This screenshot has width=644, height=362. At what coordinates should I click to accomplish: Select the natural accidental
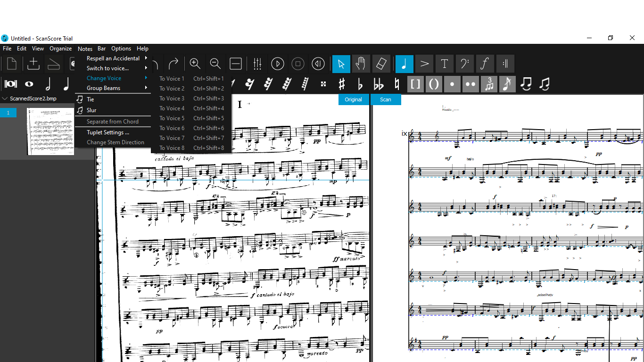point(397,84)
